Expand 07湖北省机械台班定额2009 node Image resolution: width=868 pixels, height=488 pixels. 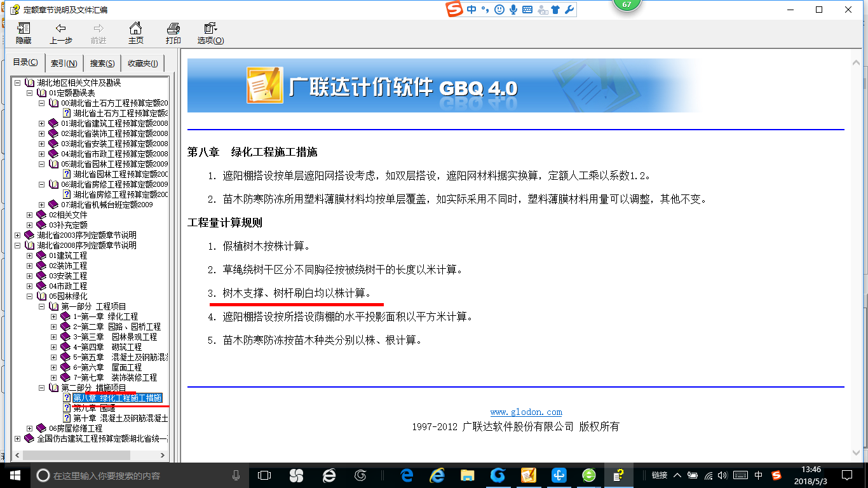point(42,205)
